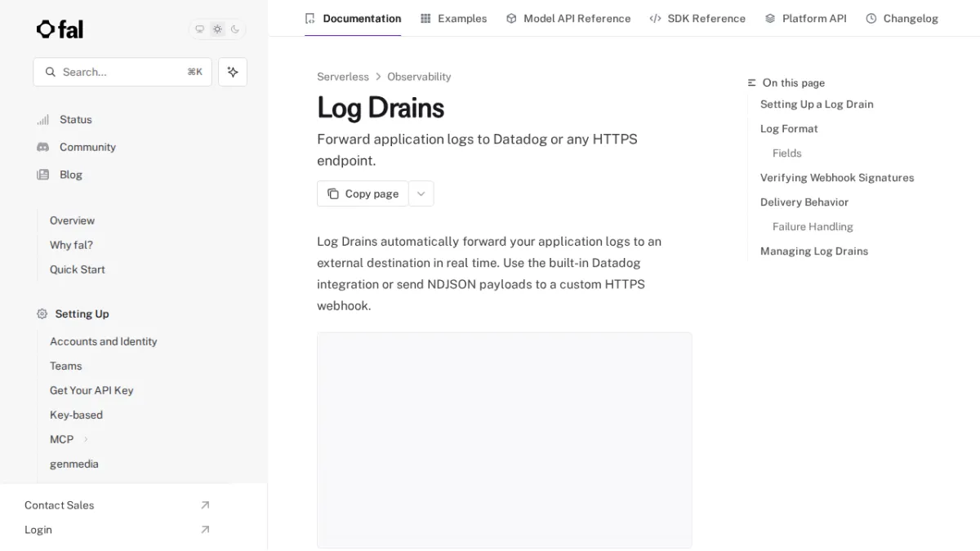Screen dimensions: 980x551
Task: Switch to Platform API tab
Action: coord(805,18)
